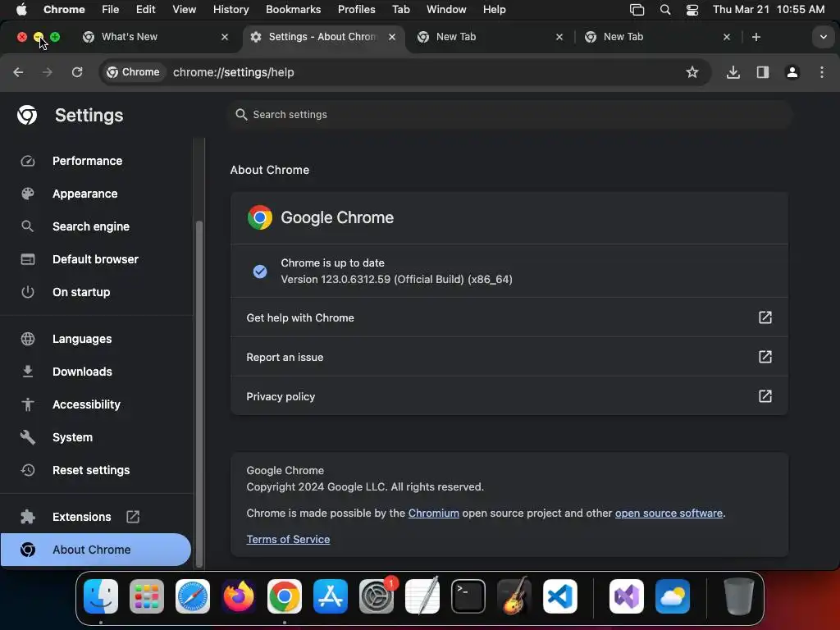Open the Apple menu

(21, 10)
